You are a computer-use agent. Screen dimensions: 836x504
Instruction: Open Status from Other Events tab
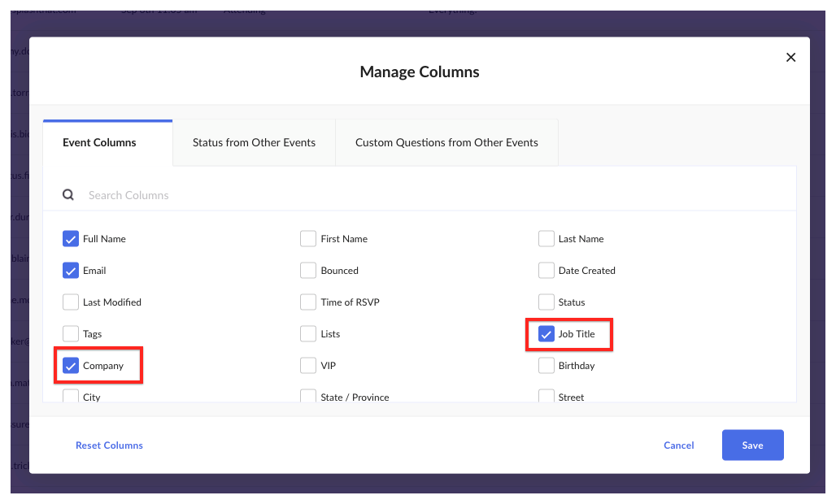coord(254,143)
